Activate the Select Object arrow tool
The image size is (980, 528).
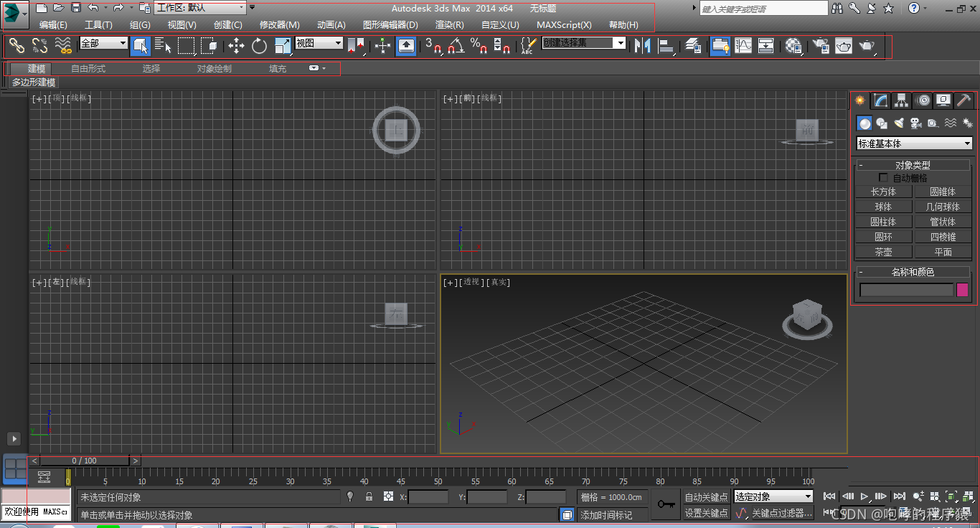141,46
